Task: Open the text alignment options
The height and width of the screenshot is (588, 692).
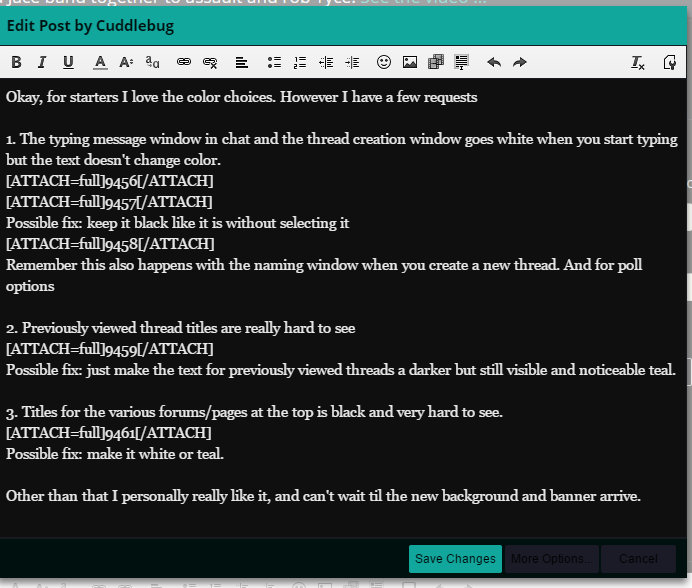Action: pyautogui.click(x=241, y=62)
